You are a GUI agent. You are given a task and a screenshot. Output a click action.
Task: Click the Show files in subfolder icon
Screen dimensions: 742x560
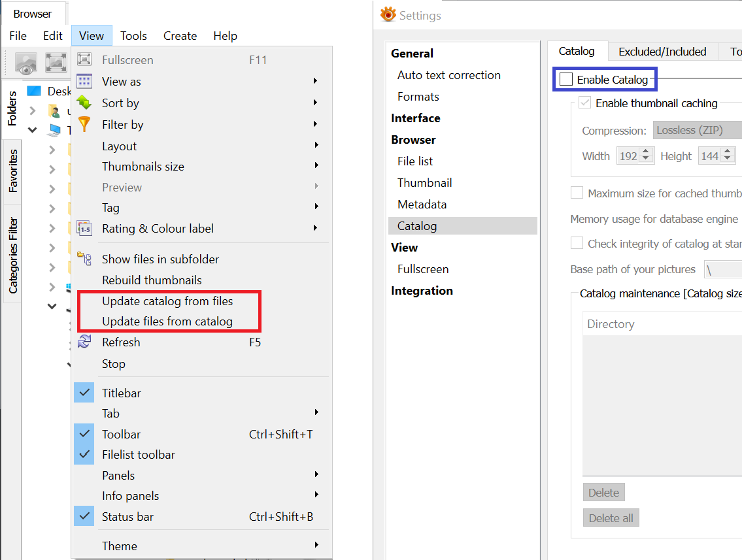[84, 259]
